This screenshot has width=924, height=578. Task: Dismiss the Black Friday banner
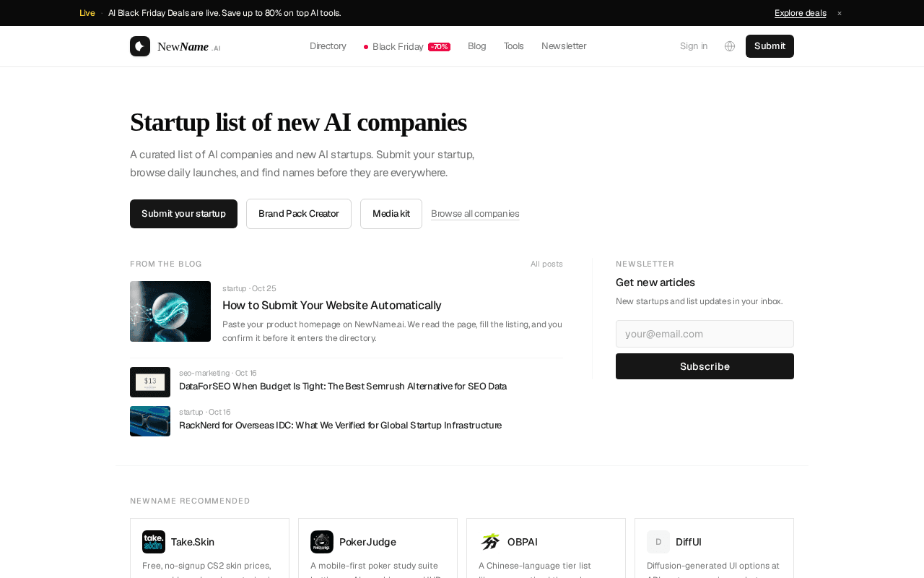[x=840, y=13]
